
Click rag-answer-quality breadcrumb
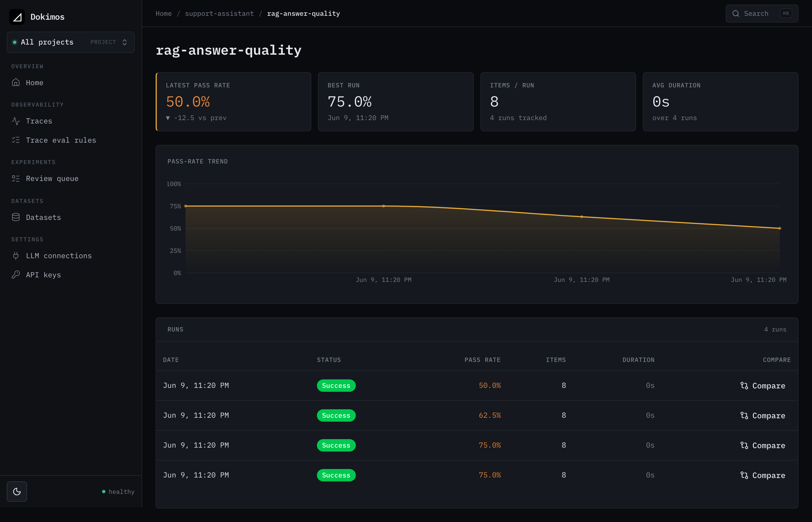pyautogui.click(x=303, y=14)
